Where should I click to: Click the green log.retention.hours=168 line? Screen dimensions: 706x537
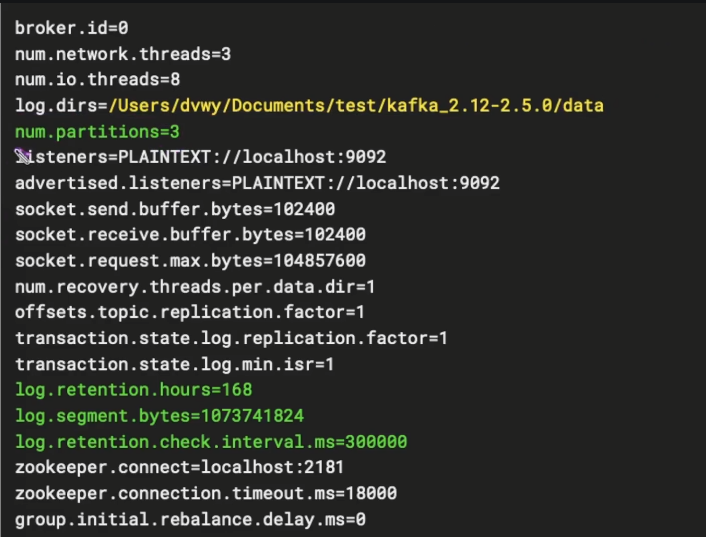tap(134, 390)
